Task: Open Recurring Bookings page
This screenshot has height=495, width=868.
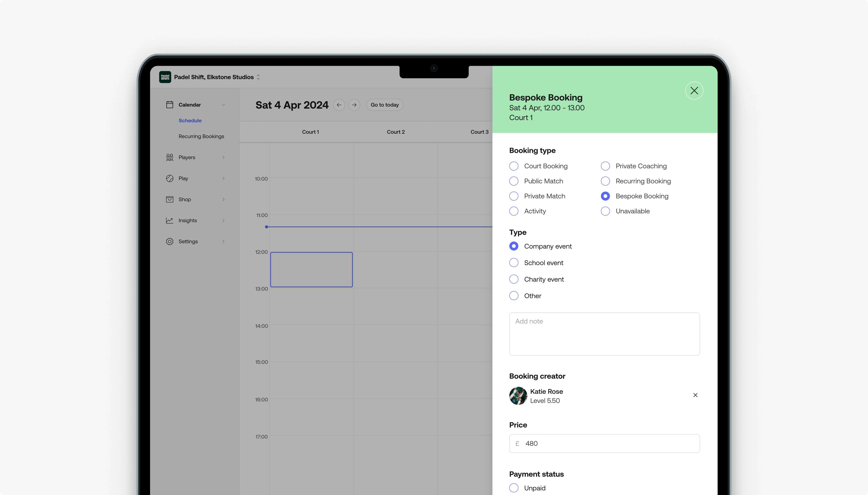Action: coord(201,136)
